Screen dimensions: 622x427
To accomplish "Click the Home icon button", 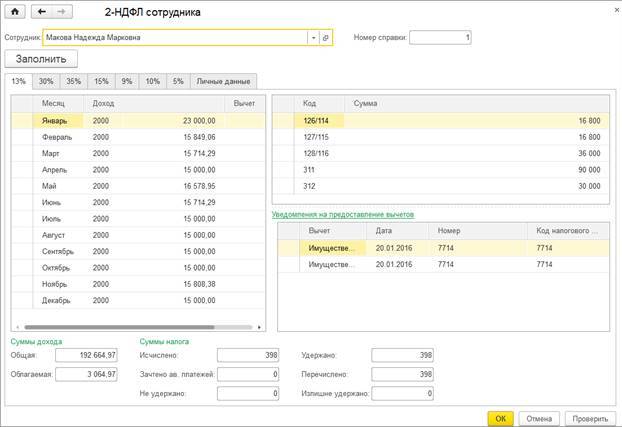I will pos(16,12).
